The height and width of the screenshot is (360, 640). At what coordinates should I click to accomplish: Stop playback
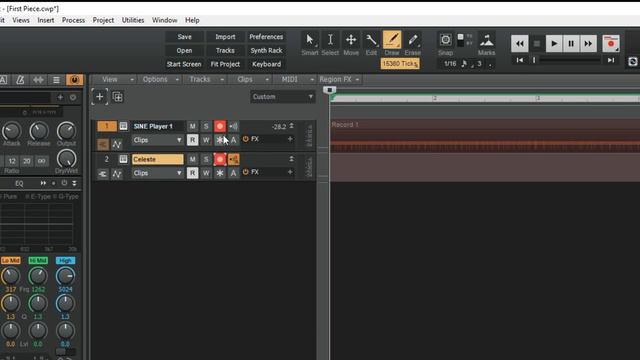click(x=537, y=43)
